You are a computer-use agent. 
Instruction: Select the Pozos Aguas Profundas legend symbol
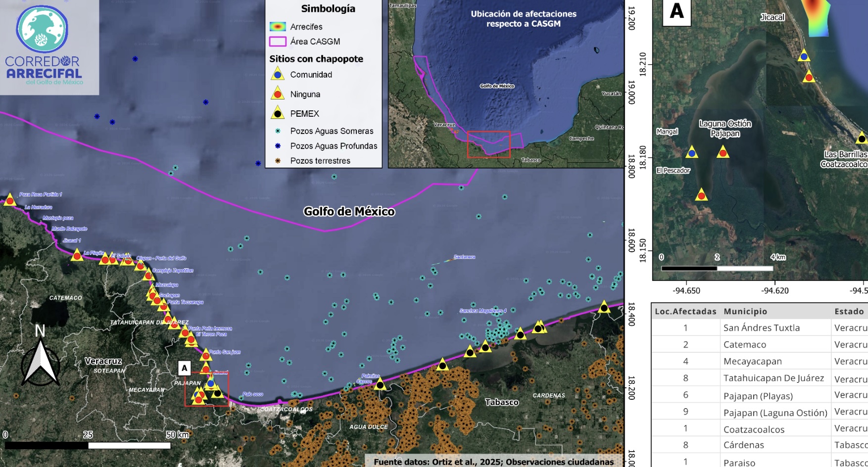pos(278,146)
